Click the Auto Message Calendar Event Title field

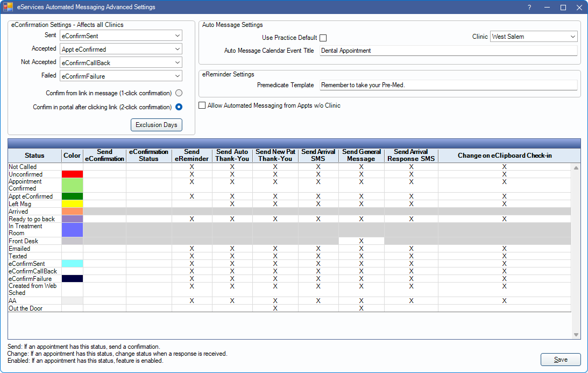448,51
